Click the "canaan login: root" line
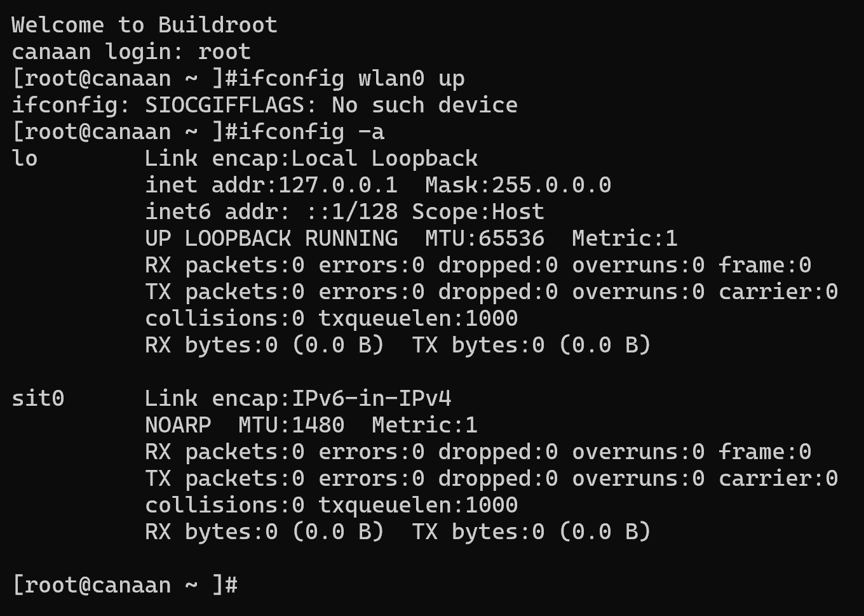The height and width of the screenshot is (616, 864). [131, 51]
